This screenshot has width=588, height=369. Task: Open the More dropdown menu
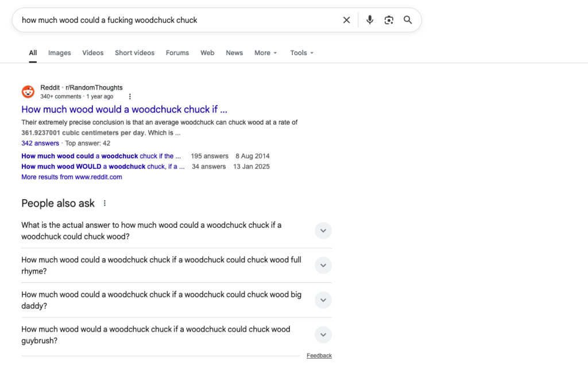click(265, 53)
